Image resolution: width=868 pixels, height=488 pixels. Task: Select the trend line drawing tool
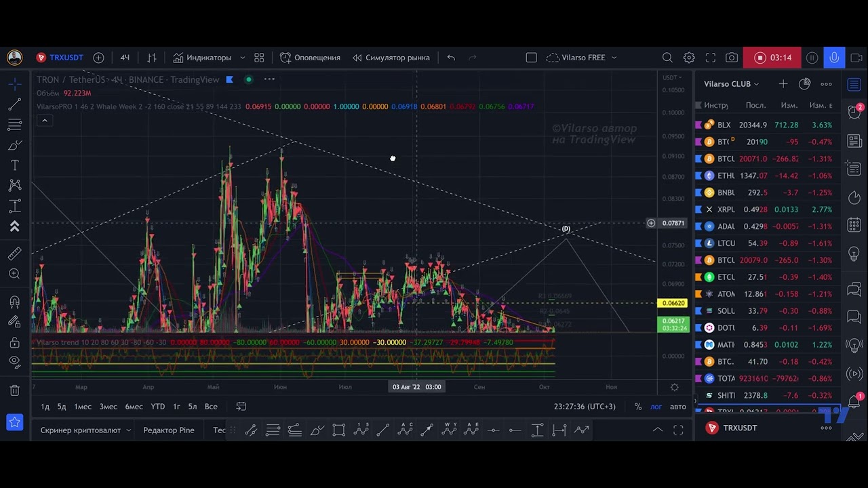(14, 104)
